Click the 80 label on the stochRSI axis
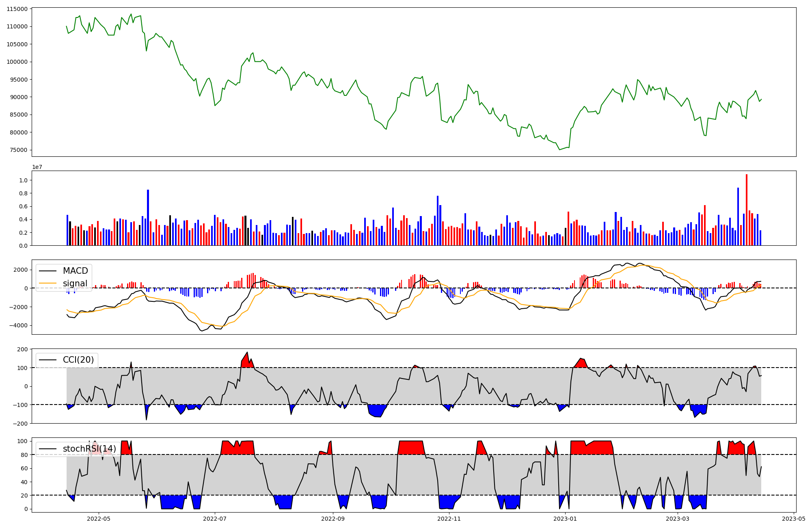Screen dimensions: 812x528 (x=24, y=455)
